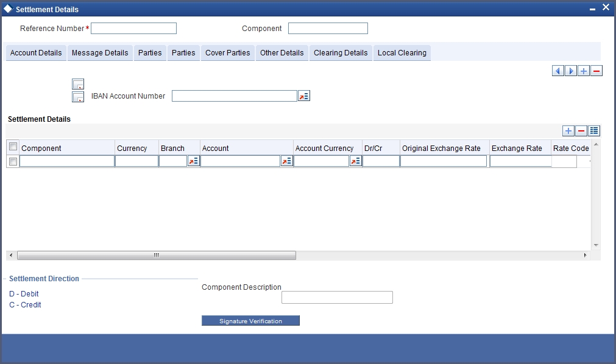Go to next record arrow
This screenshot has height=364, width=616.
[x=571, y=71]
